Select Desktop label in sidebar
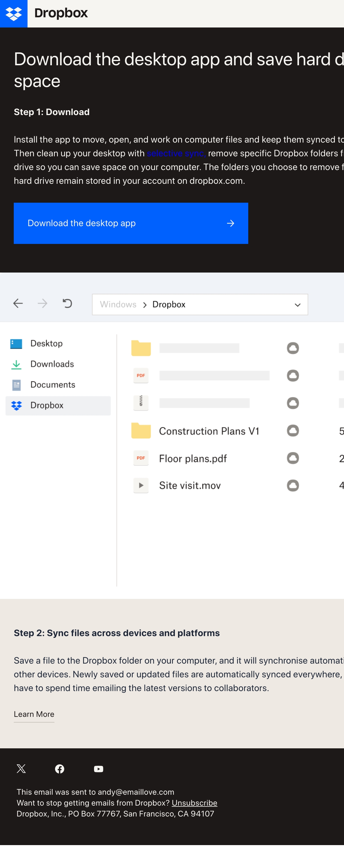The width and height of the screenshot is (344, 868). pyautogui.click(x=46, y=343)
